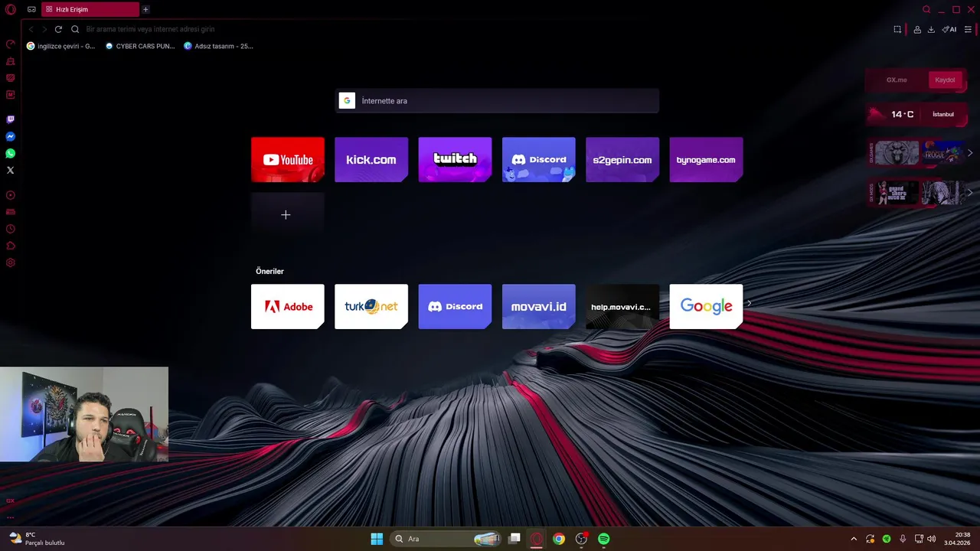The height and width of the screenshot is (551, 980).
Task: Expand GX Games list with chevron
Action: click(x=970, y=152)
